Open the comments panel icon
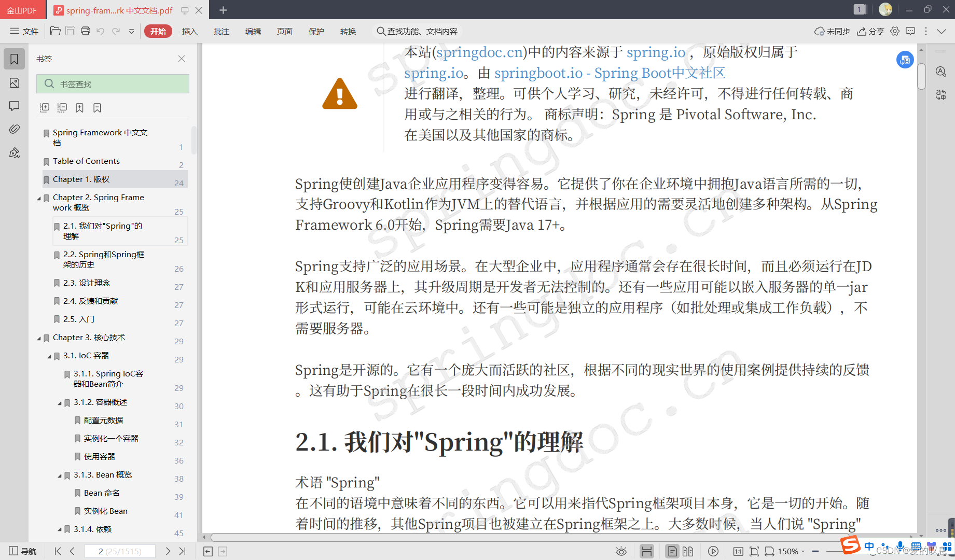 click(x=14, y=106)
